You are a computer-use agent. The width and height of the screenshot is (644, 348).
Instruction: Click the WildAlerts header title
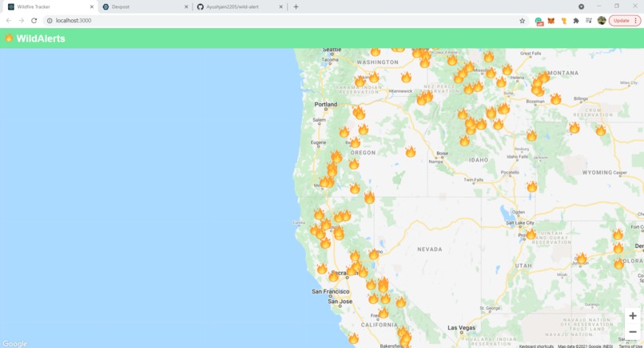point(41,38)
